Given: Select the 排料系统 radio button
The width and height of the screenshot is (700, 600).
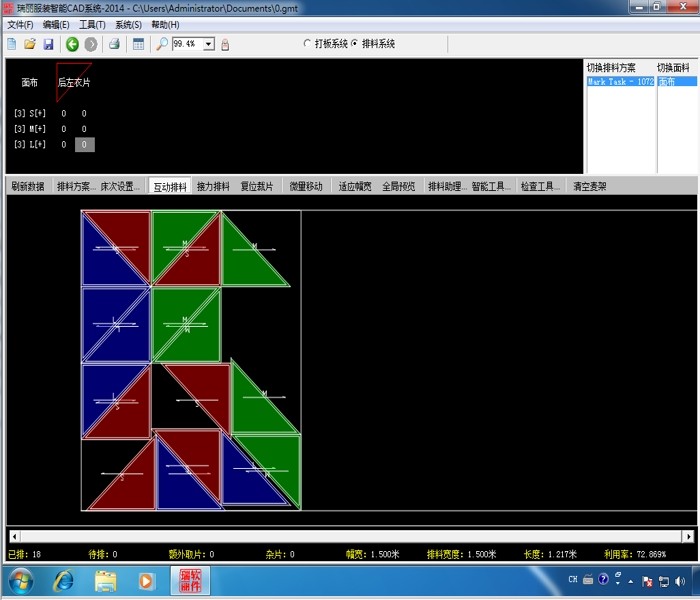Looking at the screenshot, I should point(354,43).
